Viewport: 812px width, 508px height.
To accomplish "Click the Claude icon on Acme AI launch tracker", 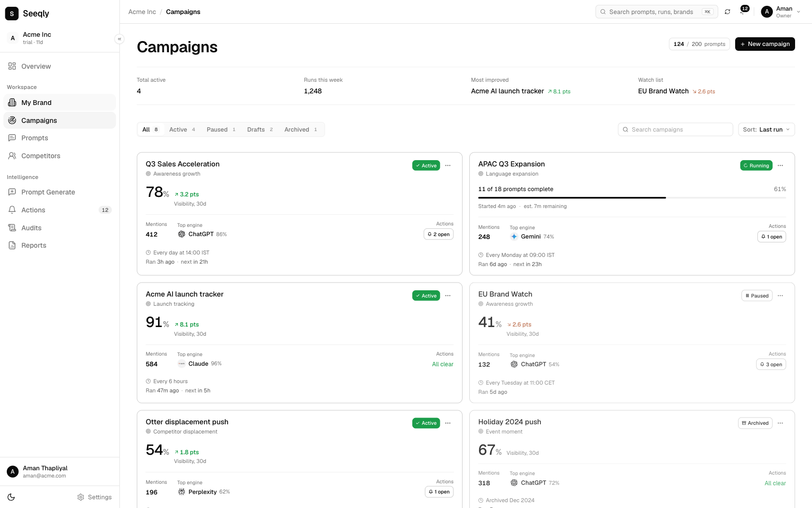I will coord(182,364).
